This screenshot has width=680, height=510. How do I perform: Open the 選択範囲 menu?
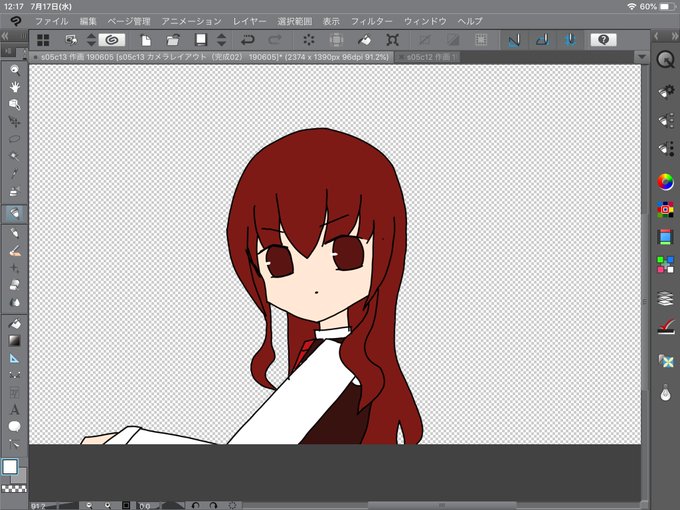coord(294,21)
